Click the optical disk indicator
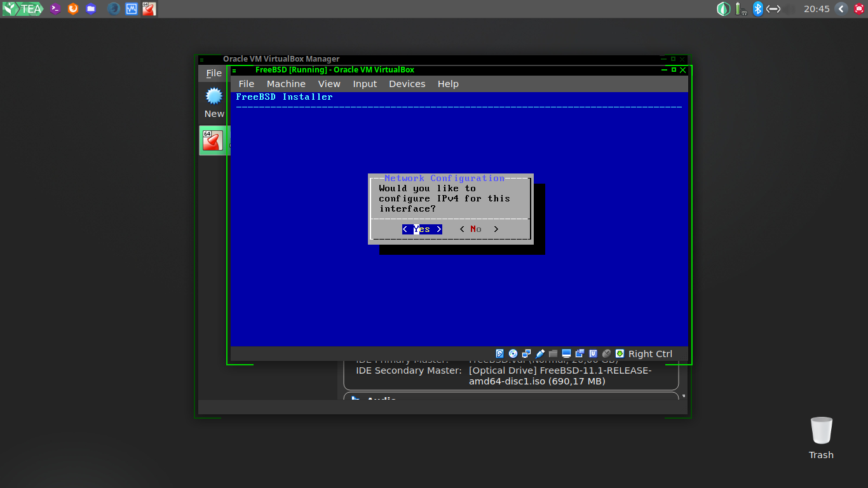The image size is (868, 488). point(513,354)
